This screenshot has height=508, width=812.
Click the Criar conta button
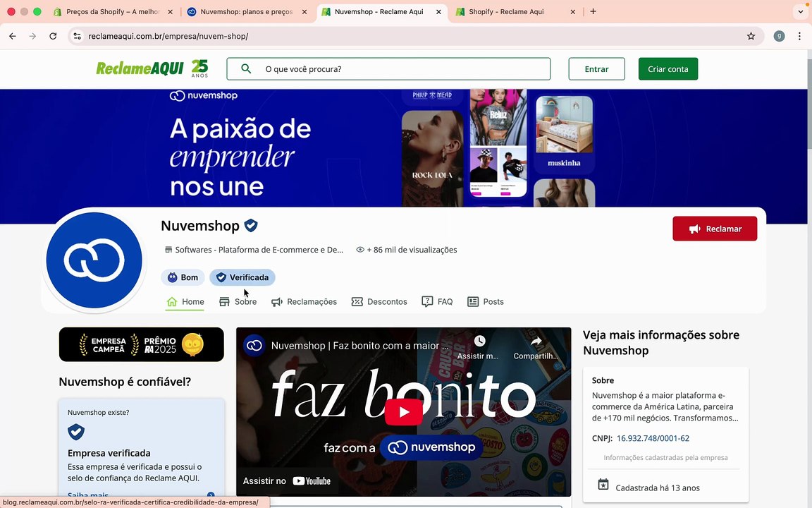668,69
